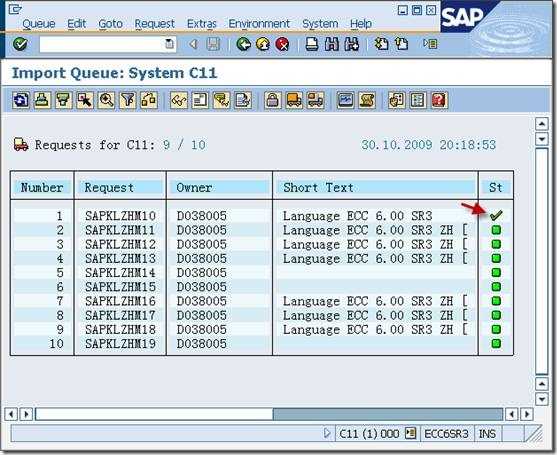
Task: Click the bottom scroll-down arrow of vertical scrollbar
Action: pyautogui.click(x=541, y=399)
